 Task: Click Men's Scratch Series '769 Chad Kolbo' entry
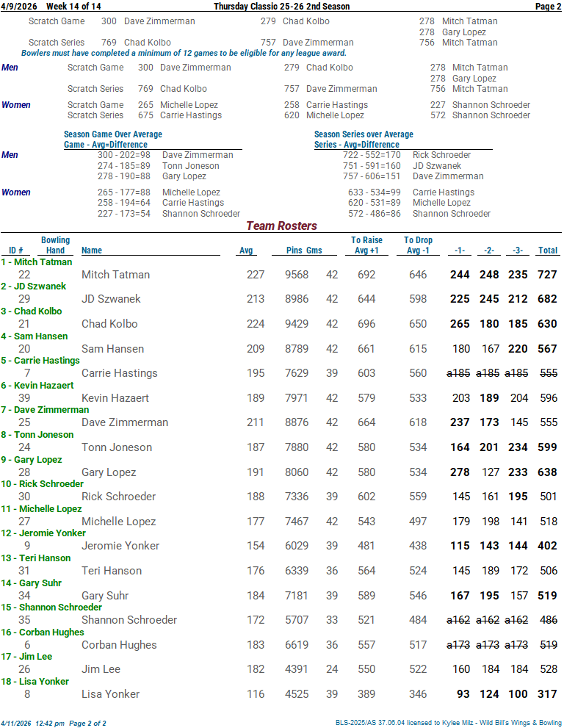pos(173,89)
